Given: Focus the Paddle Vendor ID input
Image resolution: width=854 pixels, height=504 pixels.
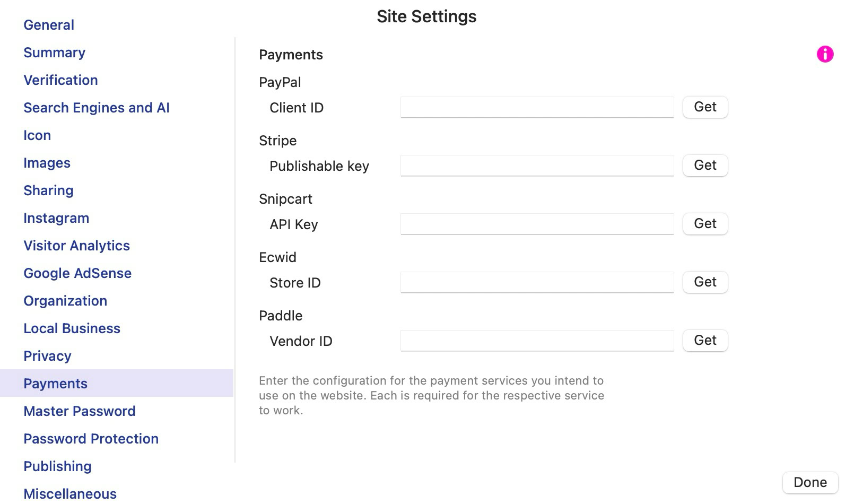Looking at the screenshot, I should coord(537,341).
